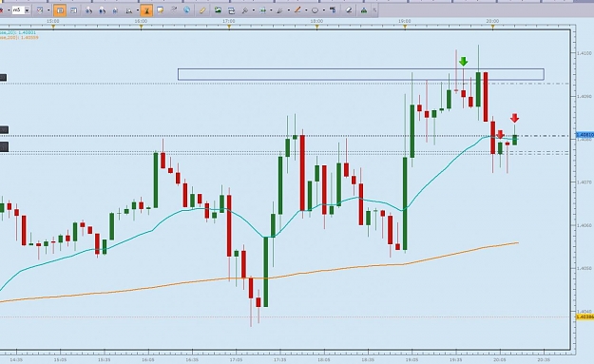Toggle the highlighted orange hourglass button
This screenshot has width=594, height=364.
click(146, 10)
